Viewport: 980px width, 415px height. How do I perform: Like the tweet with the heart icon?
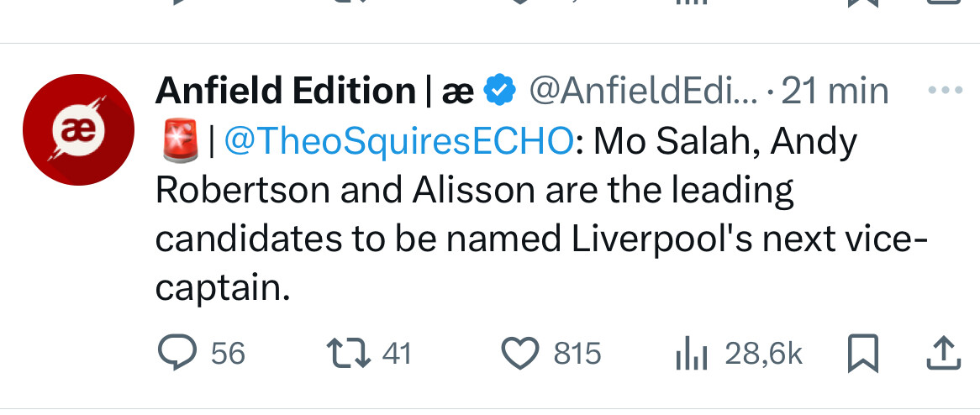521,353
